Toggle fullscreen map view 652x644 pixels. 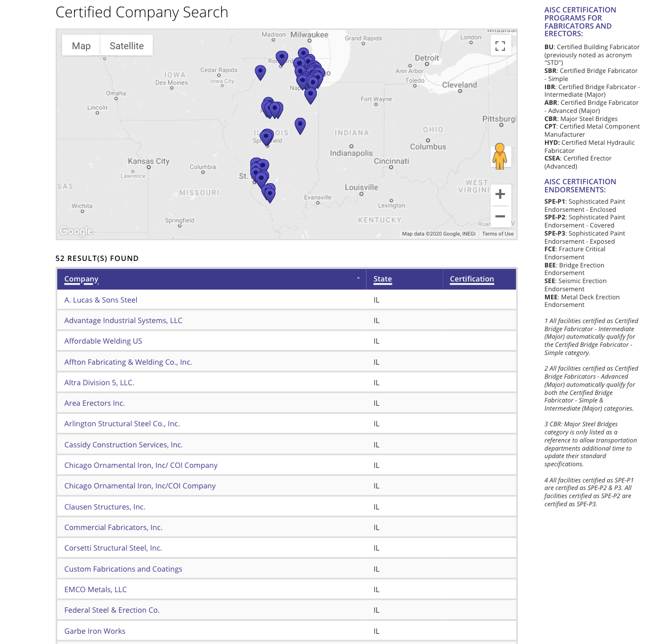pos(500,46)
